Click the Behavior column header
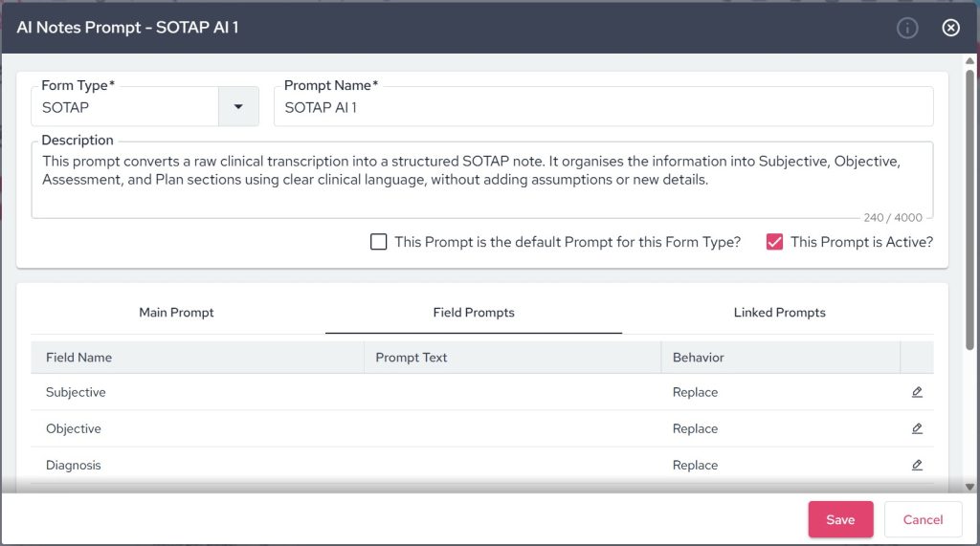980x546 pixels. coord(699,358)
